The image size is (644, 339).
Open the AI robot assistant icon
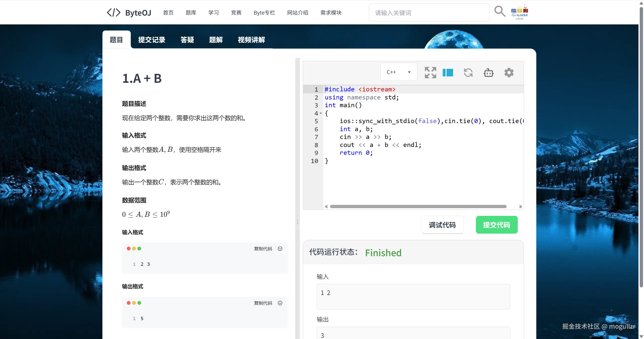click(489, 72)
